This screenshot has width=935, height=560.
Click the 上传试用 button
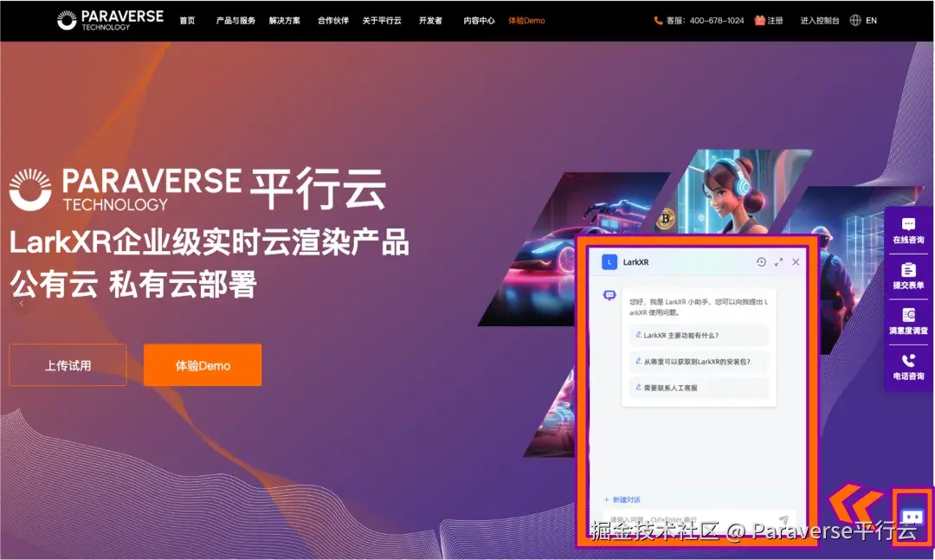[x=68, y=364]
